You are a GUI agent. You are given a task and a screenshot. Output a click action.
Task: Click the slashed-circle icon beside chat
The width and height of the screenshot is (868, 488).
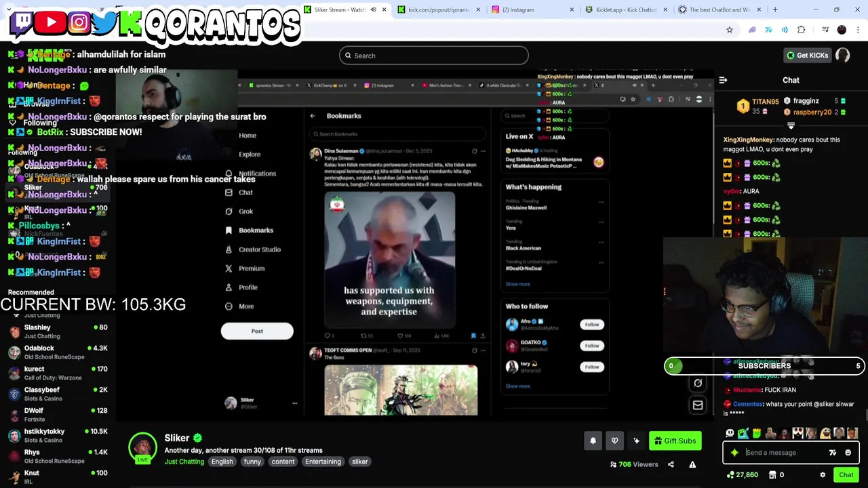click(698, 384)
